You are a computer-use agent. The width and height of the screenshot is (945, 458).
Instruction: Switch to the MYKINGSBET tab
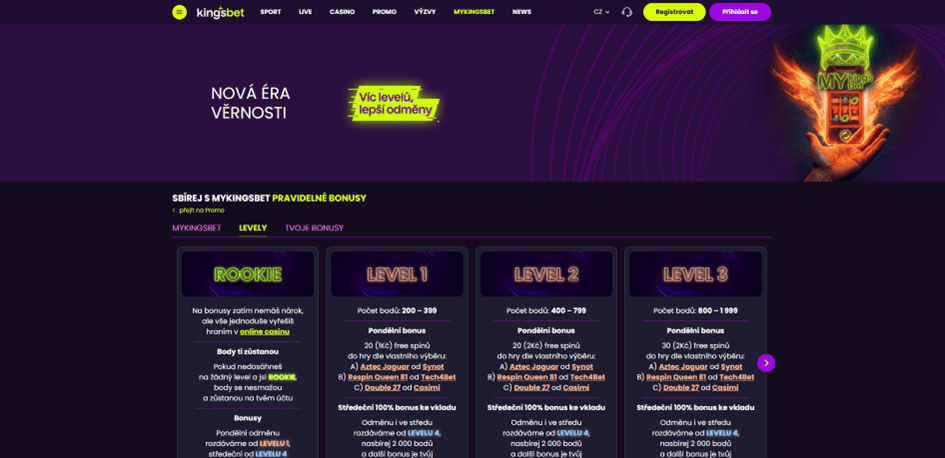click(196, 228)
